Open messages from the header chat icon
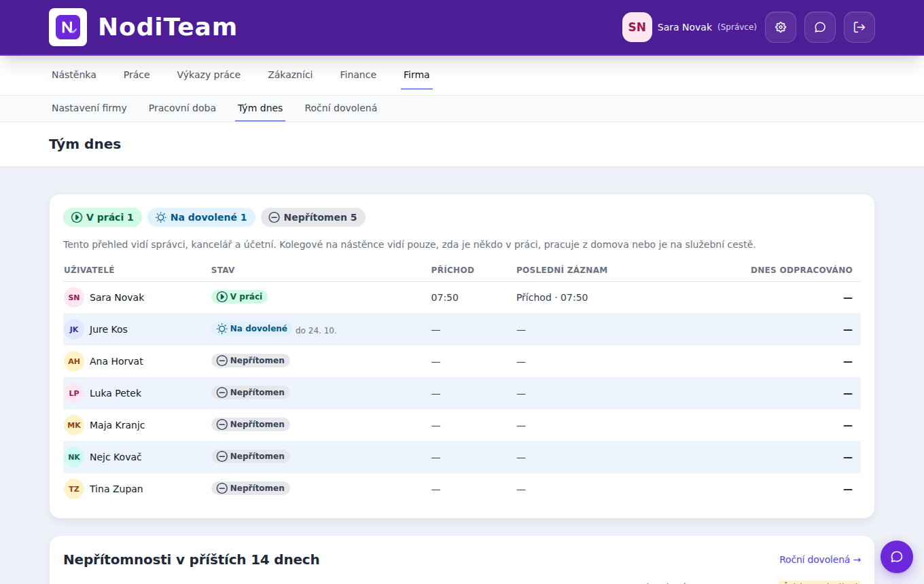This screenshot has width=924, height=584. (x=820, y=27)
